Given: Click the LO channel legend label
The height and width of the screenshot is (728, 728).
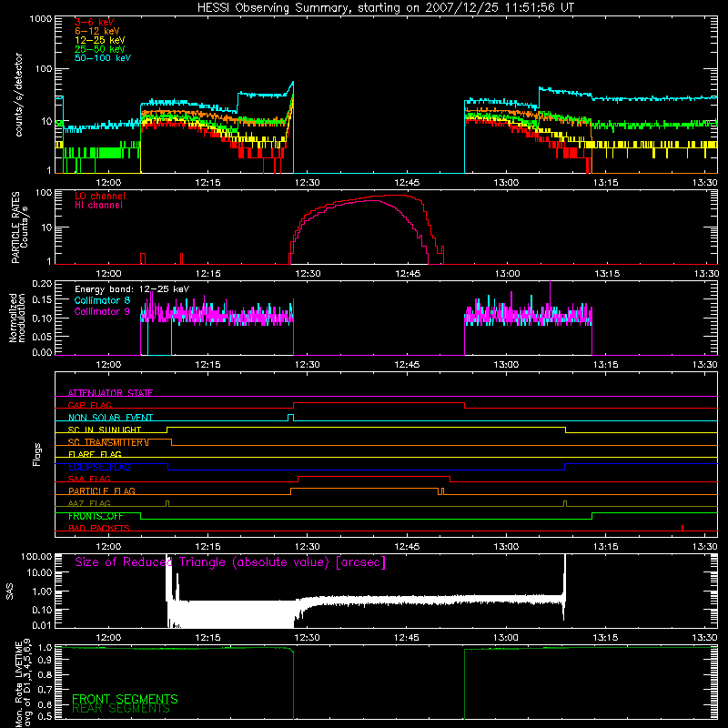Looking at the screenshot, I should (100, 196).
